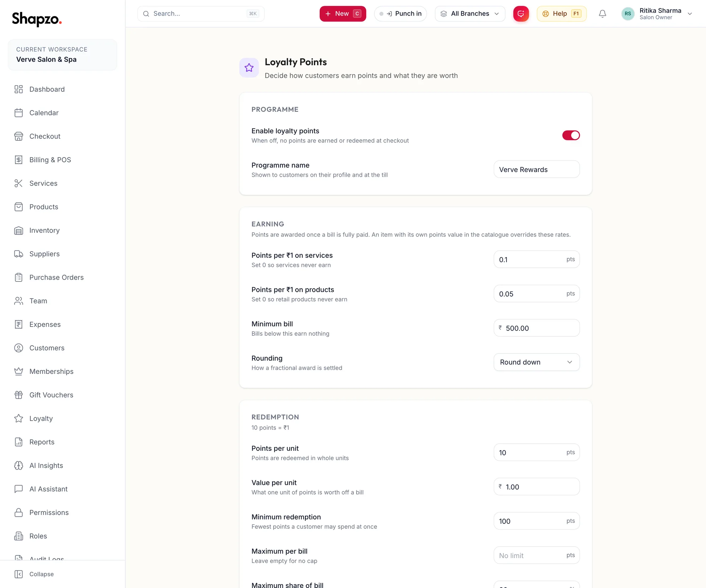Viewport: 706px width, 588px height.
Task: Open notifications bell icon
Action: coord(603,14)
